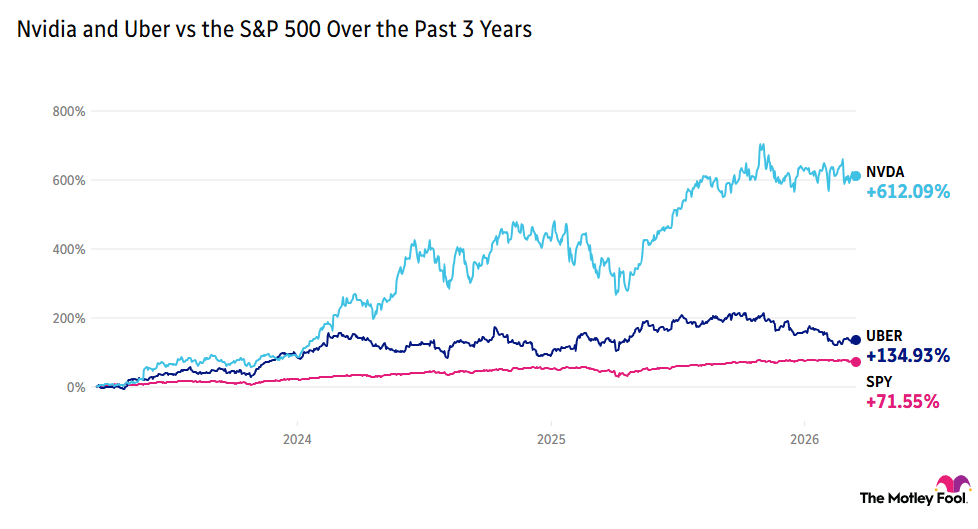
Task: Select the SPY ticker label
Action: point(879,382)
